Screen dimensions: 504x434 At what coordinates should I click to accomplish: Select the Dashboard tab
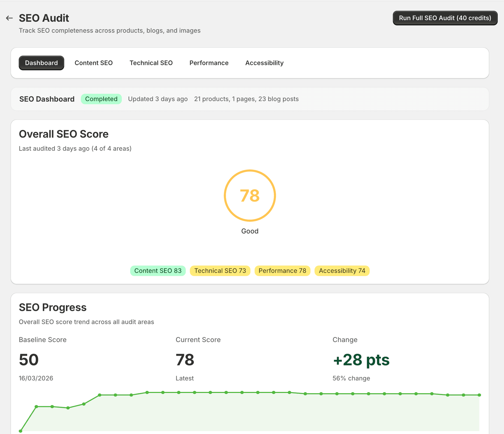coord(41,63)
